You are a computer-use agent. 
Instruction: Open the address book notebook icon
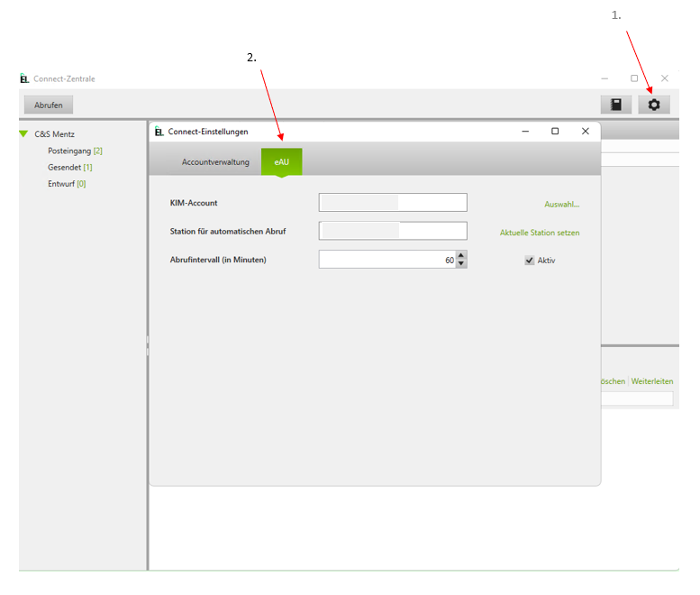pos(616,105)
